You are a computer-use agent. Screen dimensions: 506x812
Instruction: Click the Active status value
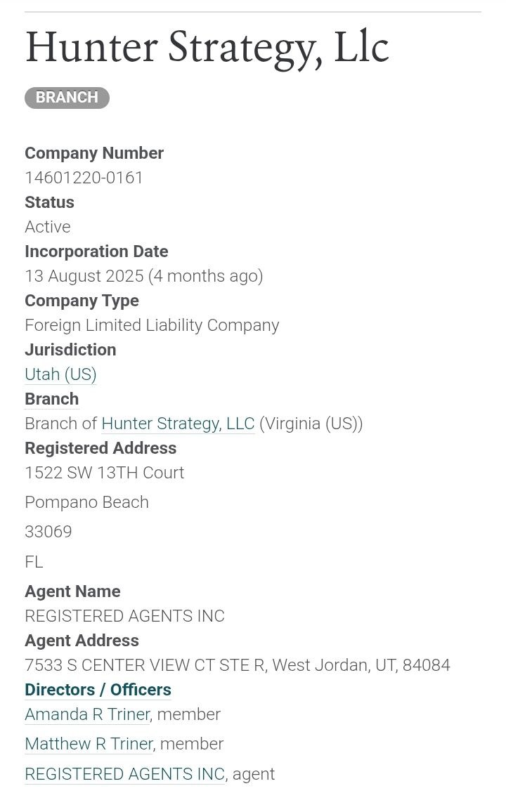[48, 227]
